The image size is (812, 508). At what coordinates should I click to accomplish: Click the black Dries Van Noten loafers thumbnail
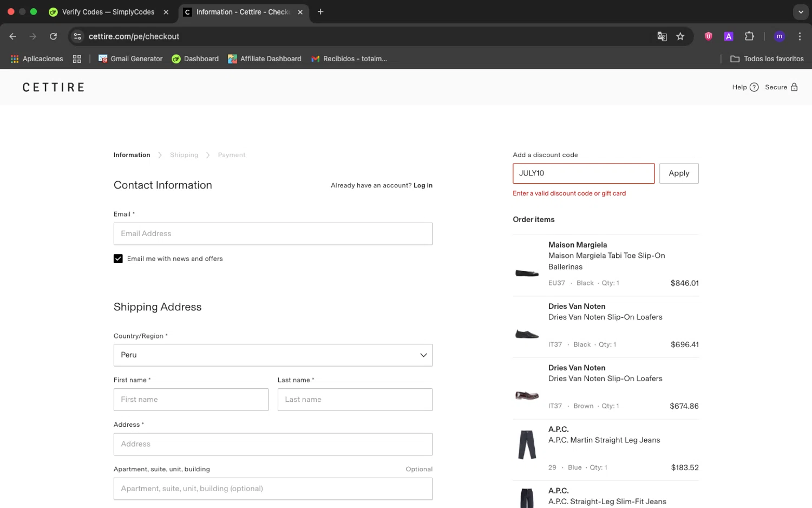click(x=527, y=334)
